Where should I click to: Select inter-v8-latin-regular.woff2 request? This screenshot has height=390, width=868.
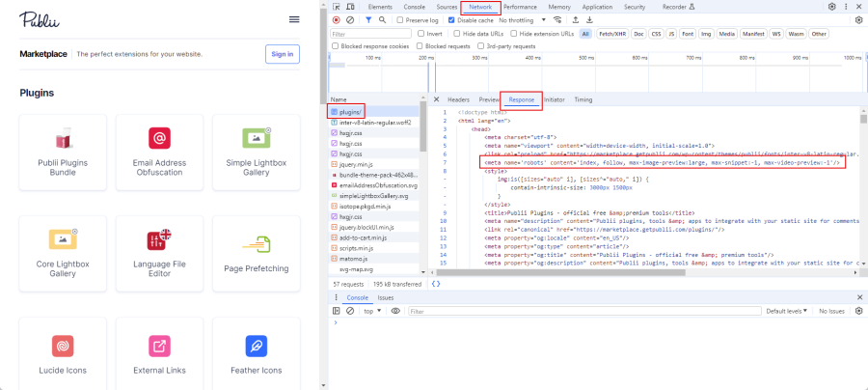(375, 123)
